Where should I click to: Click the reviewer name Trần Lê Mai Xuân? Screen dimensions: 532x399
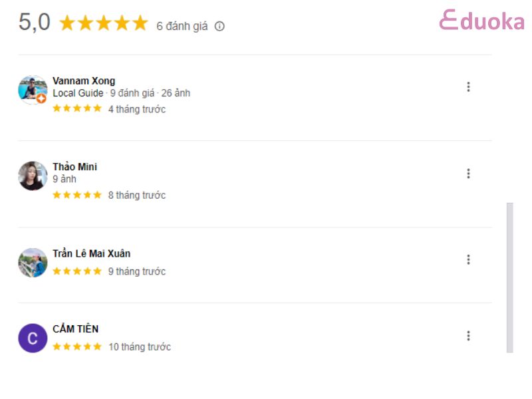[x=91, y=253]
